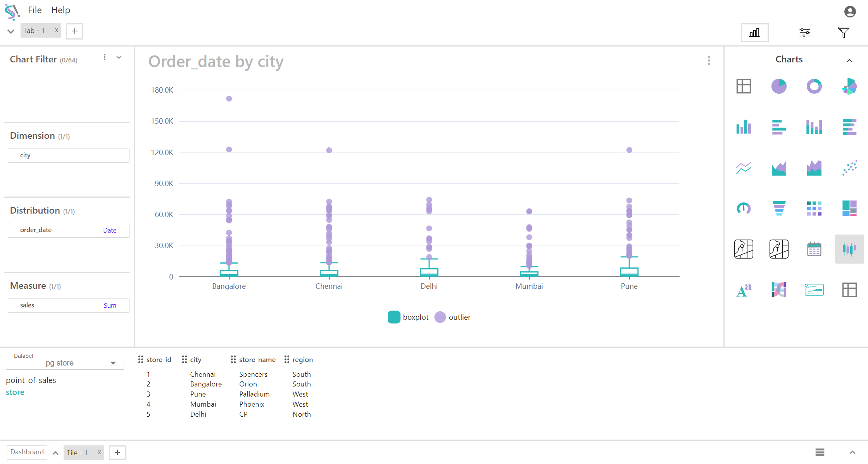Viewport: 868px width, 464px height.
Task: Open the report filter funnel icon
Action: (844, 33)
